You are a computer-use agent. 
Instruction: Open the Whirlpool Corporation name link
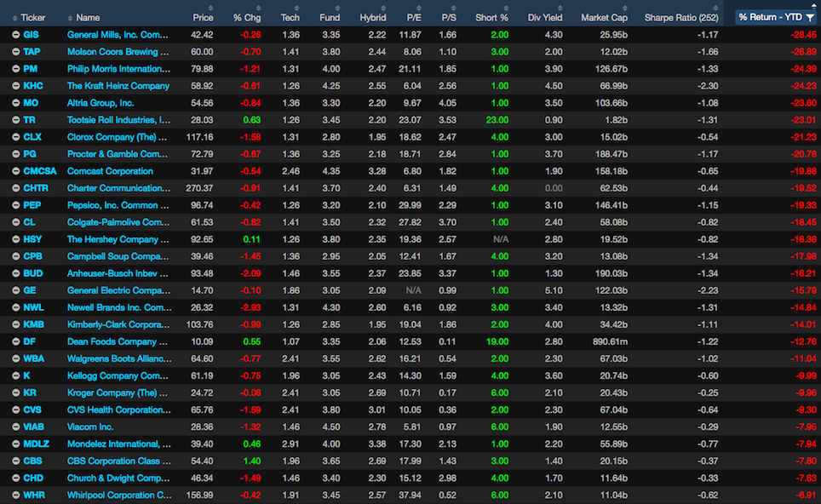(119, 495)
